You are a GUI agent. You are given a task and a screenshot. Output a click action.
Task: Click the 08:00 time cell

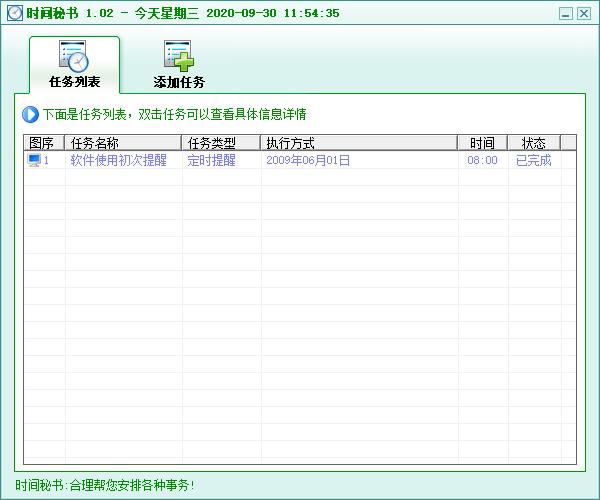click(x=482, y=160)
